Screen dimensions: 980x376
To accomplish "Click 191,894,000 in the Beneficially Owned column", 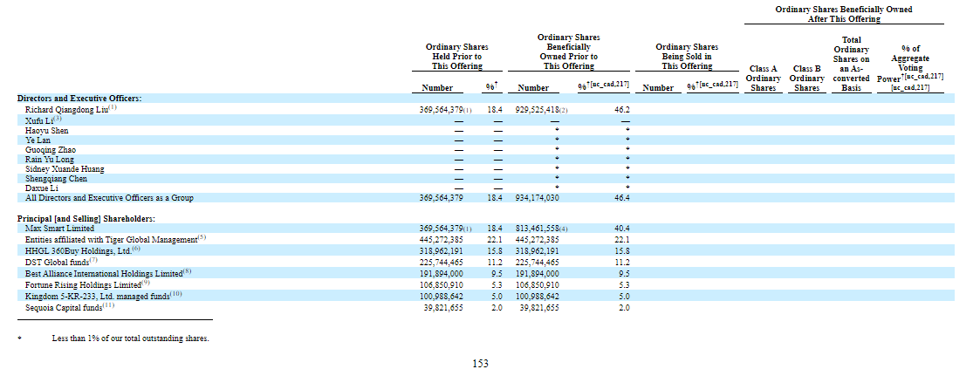I will pyautogui.click(x=537, y=274).
